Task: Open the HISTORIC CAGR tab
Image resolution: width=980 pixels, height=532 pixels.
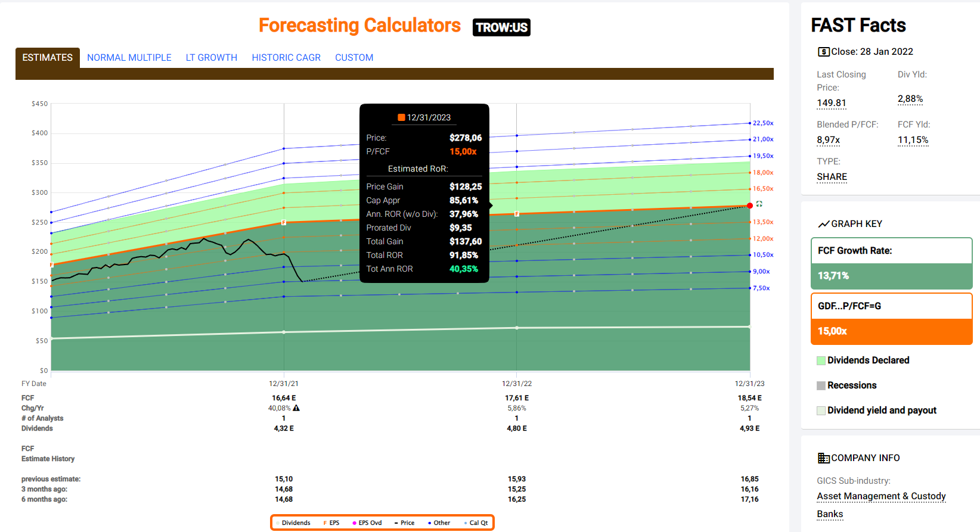Action: [286, 58]
